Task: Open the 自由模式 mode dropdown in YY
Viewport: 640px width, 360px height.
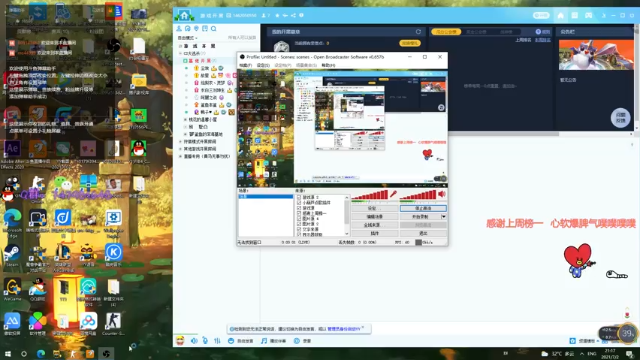Action: (x=188, y=38)
